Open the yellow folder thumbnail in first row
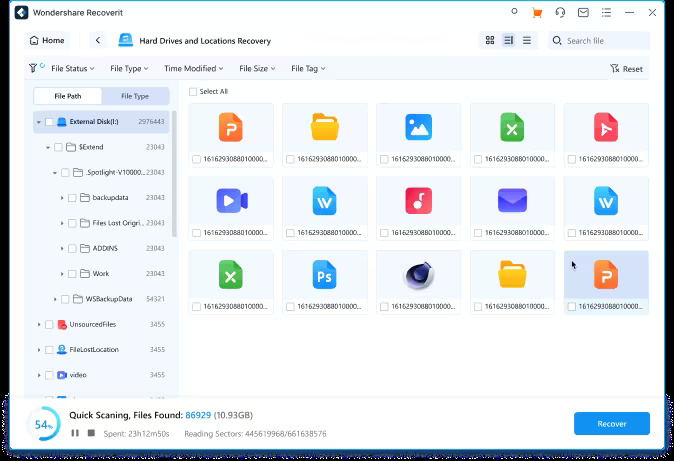 pos(325,127)
